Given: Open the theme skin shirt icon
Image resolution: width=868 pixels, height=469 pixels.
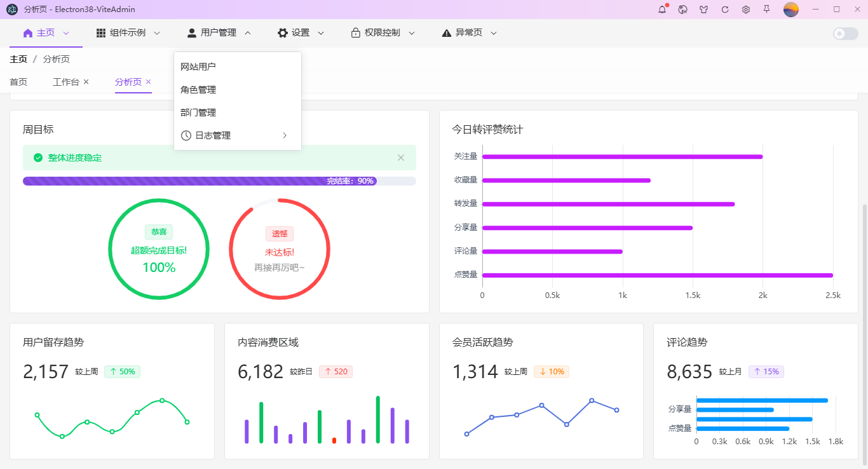Looking at the screenshot, I should tap(704, 10).
